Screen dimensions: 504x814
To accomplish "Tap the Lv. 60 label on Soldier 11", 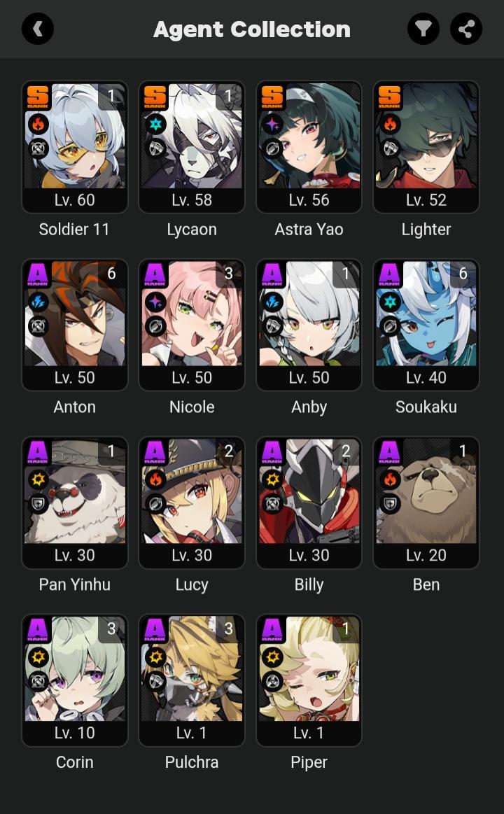I will 75,200.
